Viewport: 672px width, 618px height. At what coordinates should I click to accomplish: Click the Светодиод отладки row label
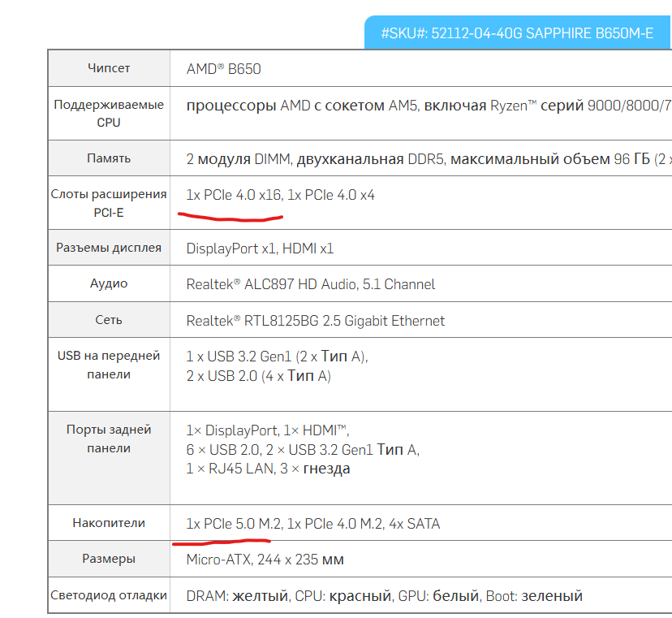[x=109, y=594]
